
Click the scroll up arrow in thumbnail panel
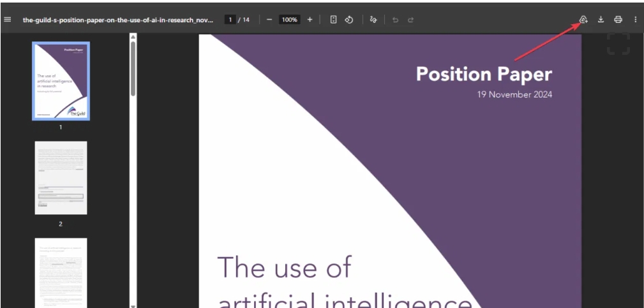(133, 38)
